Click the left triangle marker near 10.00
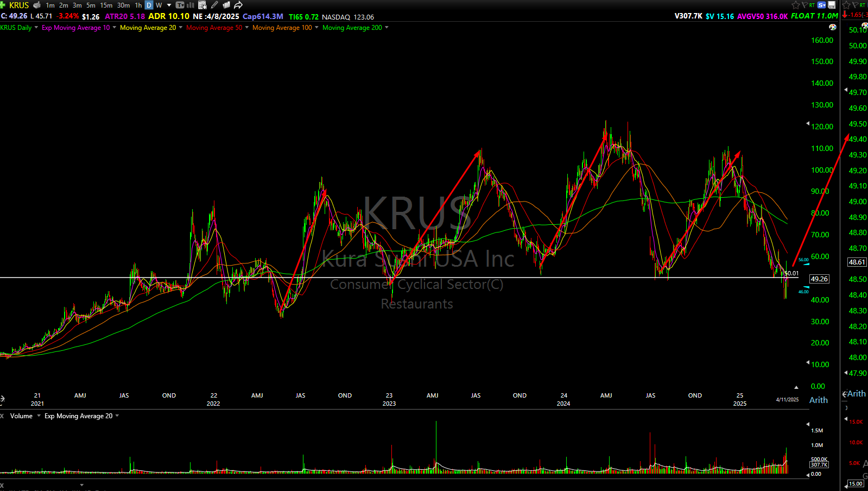 pos(808,363)
